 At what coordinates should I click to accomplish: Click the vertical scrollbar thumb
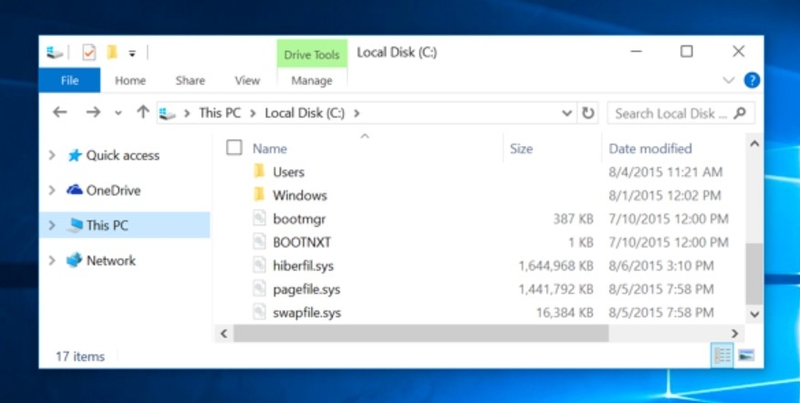coord(754,273)
